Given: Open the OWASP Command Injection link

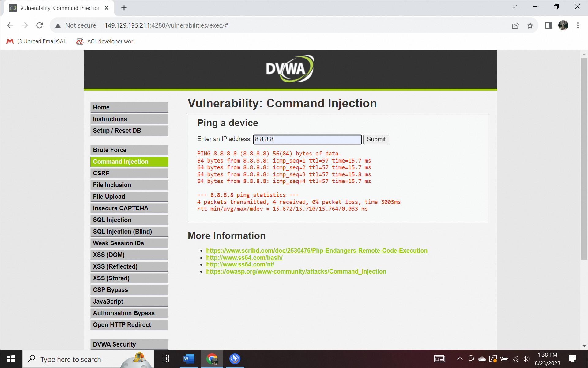Looking at the screenshot, I should [x=296, y=271].
